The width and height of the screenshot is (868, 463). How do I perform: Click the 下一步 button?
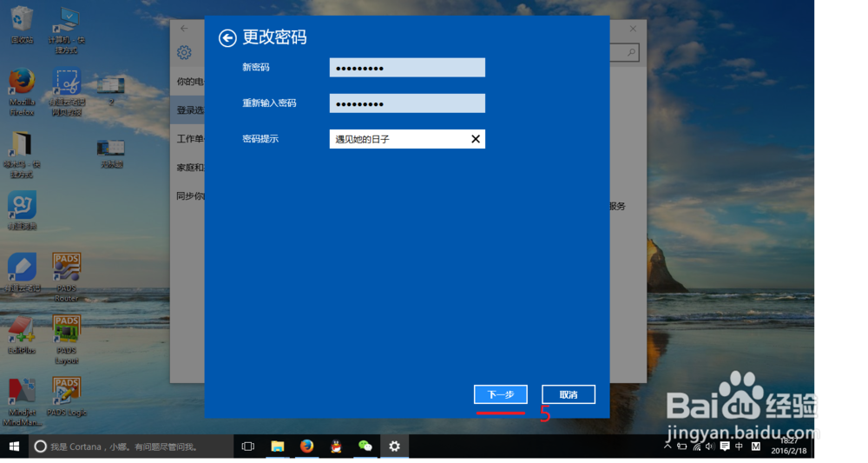pyautogui.click(x=501, y=394)
